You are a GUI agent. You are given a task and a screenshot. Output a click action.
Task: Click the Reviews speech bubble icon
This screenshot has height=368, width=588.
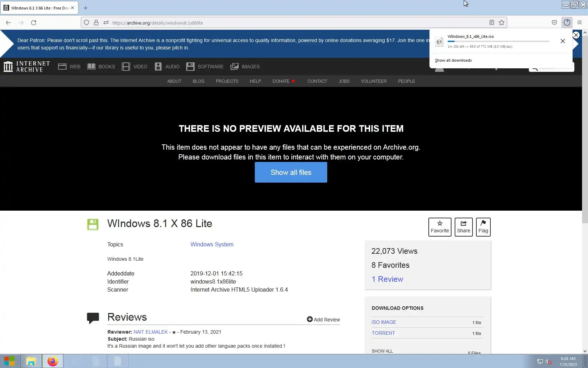pos(93,318)
